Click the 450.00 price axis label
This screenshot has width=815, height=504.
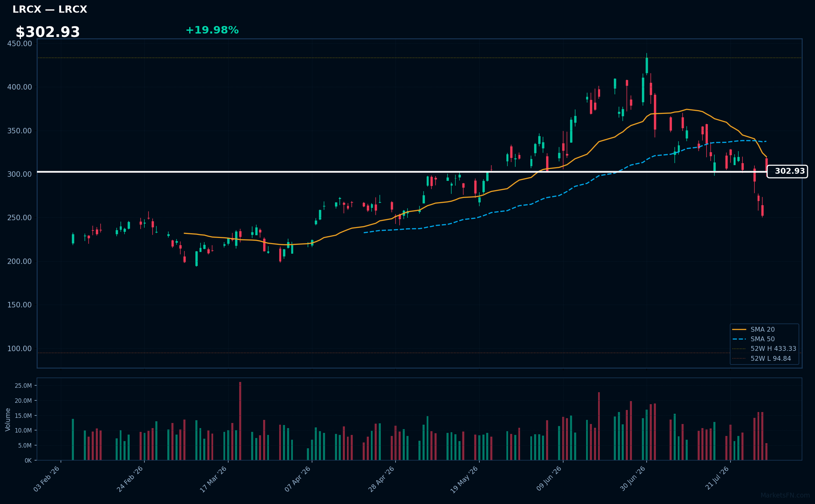click(x=20, y=44)
